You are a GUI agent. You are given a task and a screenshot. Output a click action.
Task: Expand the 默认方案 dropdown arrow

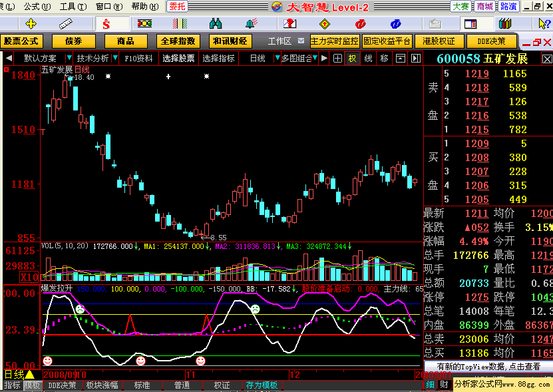(x=69, y=58)
